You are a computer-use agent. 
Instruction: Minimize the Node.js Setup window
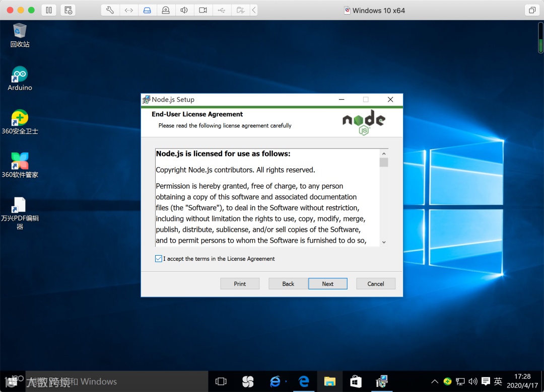coord(342,100)
